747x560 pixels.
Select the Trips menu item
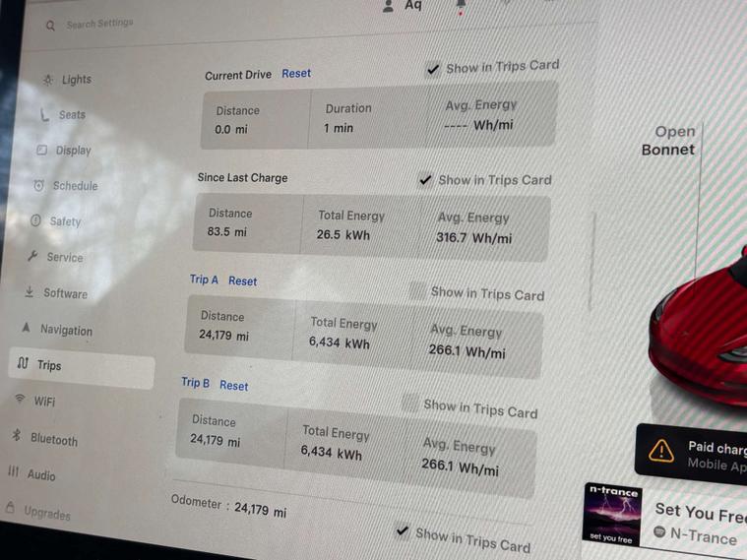coord(82,366)
